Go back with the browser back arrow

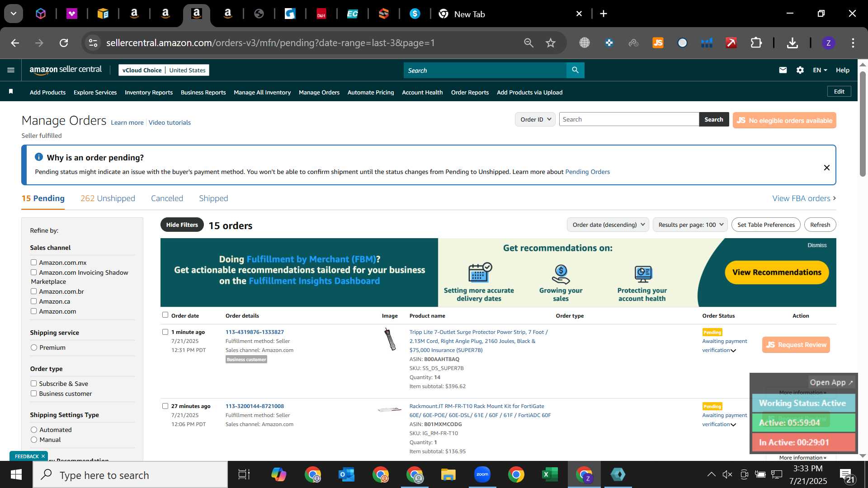click(x=15, y=43)
